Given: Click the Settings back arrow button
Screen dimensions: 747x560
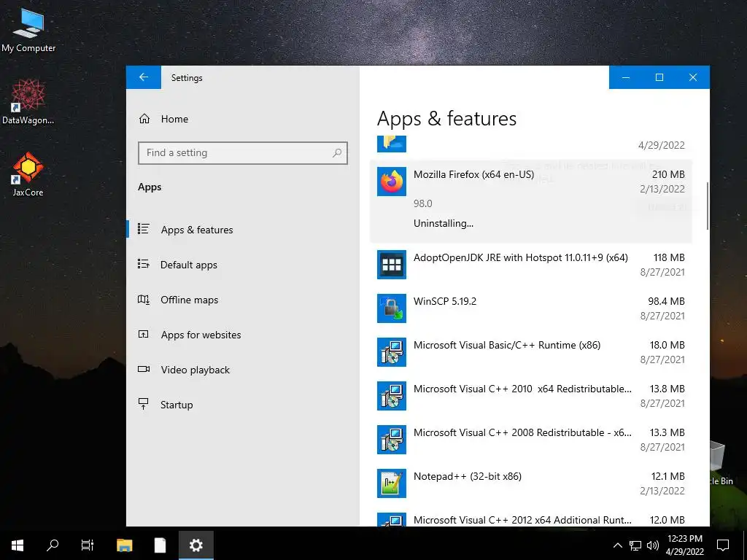Looking at the screenshot, I should coord(144,77).
